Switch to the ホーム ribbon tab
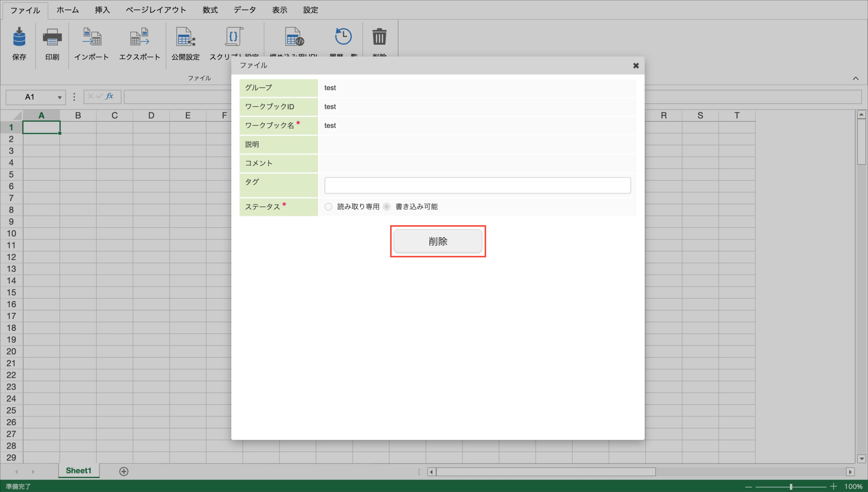 (68, 10)
